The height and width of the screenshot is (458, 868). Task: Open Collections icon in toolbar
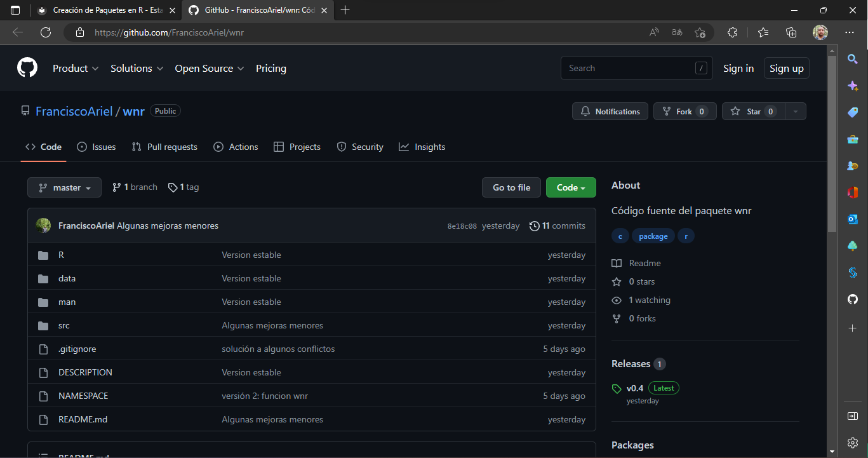[x=791, y=32]
